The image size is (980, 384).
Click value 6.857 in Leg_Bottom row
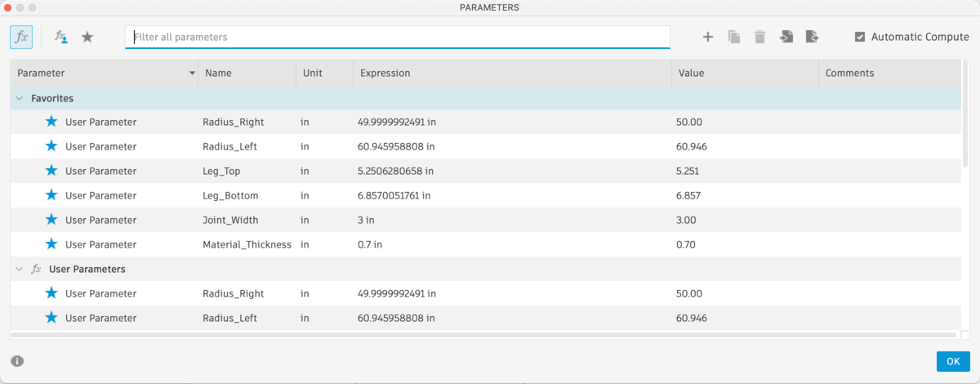[x=688, y=195]
